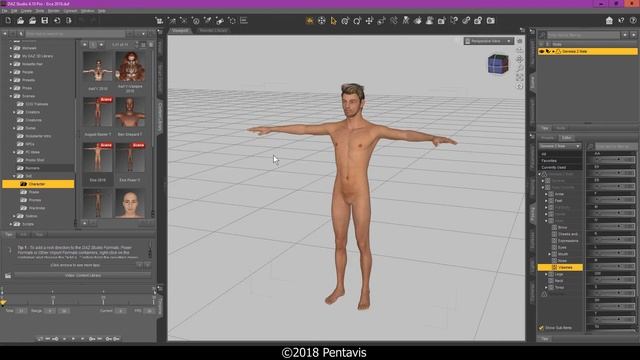Select the Rotate tool icon
Image resolution: width=640 pixels, height=360 pixels.
pos(357,20)
